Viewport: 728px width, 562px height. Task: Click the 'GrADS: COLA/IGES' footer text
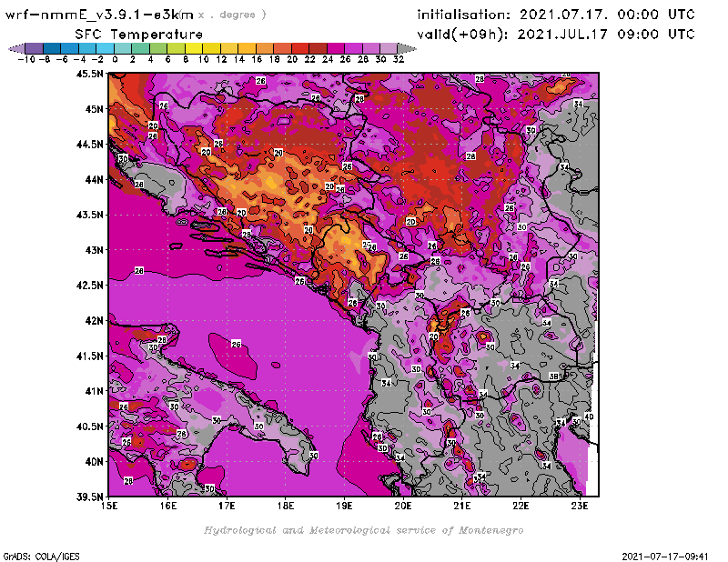click(41, 557)
